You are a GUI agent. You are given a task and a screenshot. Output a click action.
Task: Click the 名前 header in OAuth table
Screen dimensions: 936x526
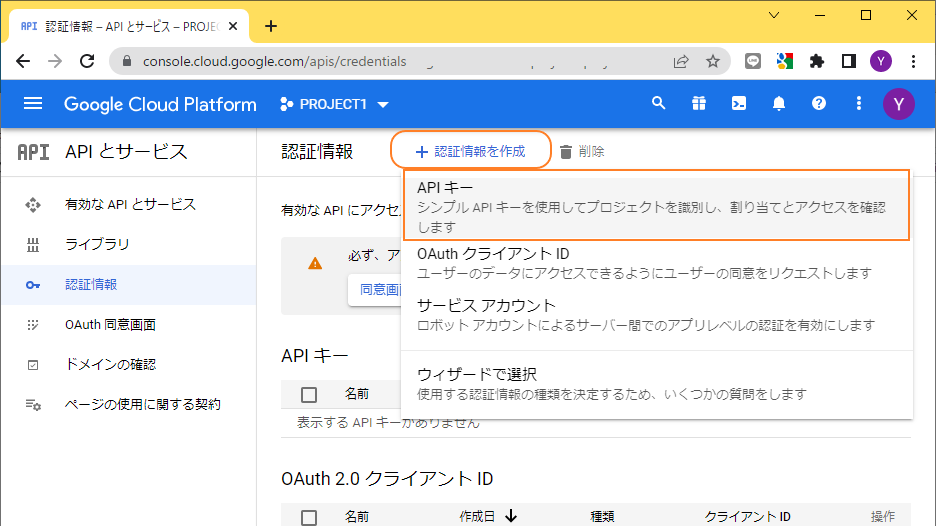pyautogui.click(x=357, y=516)
